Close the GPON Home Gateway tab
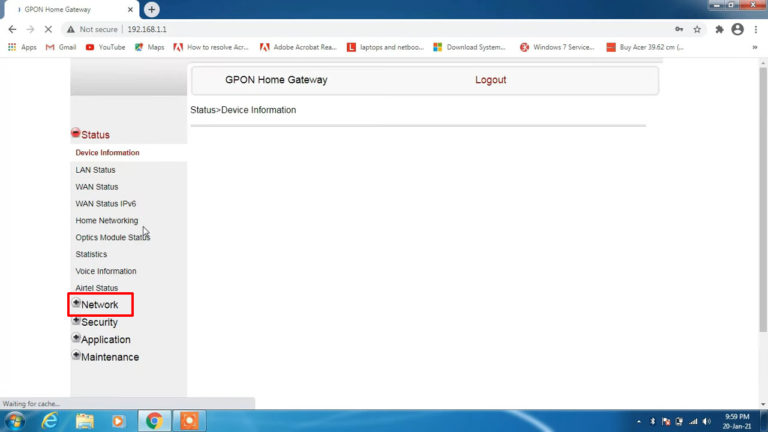This screenshot has width=768, height=432. 130,9
